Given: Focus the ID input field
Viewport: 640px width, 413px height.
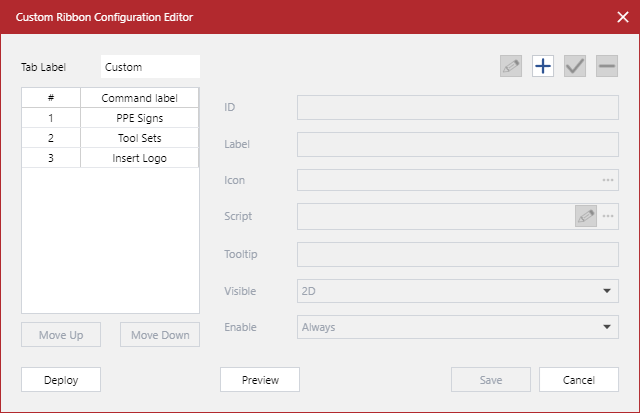Looking at the screenshot, I should [457, 107].
